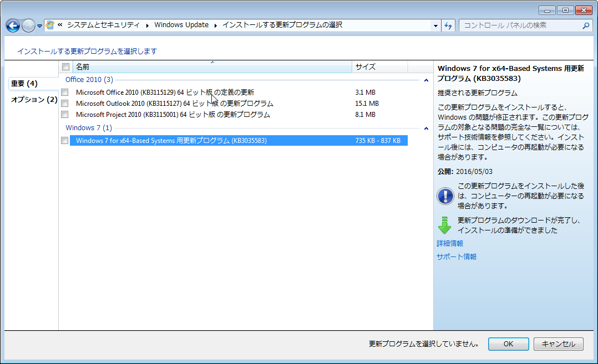Check the Windows 7 KB3035583 update checkbox
Screen dimensions: 598x364
point(65,141)
